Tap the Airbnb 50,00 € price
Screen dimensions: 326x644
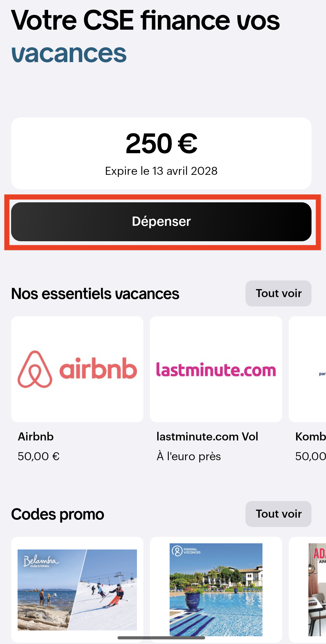point(39,456)
